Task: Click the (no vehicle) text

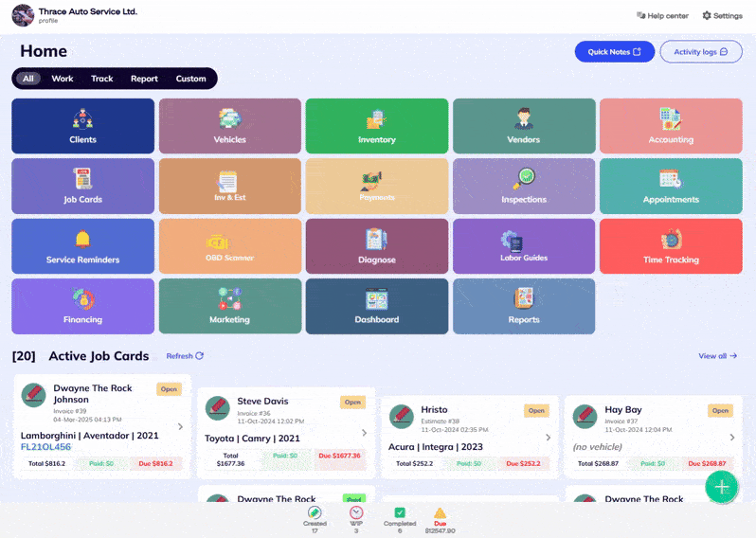Action: [598, 447]
